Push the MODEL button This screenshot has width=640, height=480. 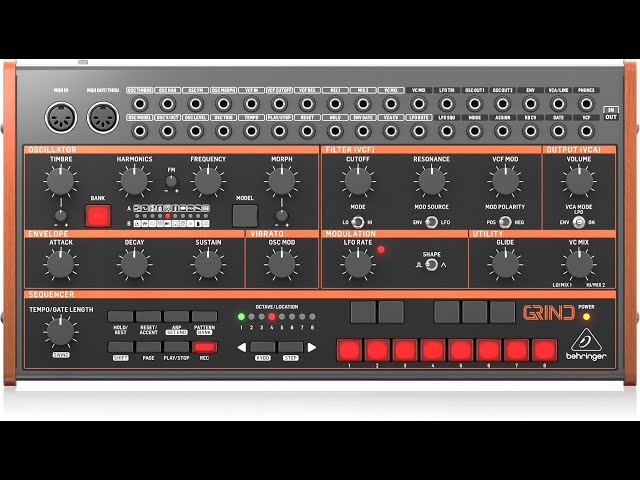click(x=245, y=216)
